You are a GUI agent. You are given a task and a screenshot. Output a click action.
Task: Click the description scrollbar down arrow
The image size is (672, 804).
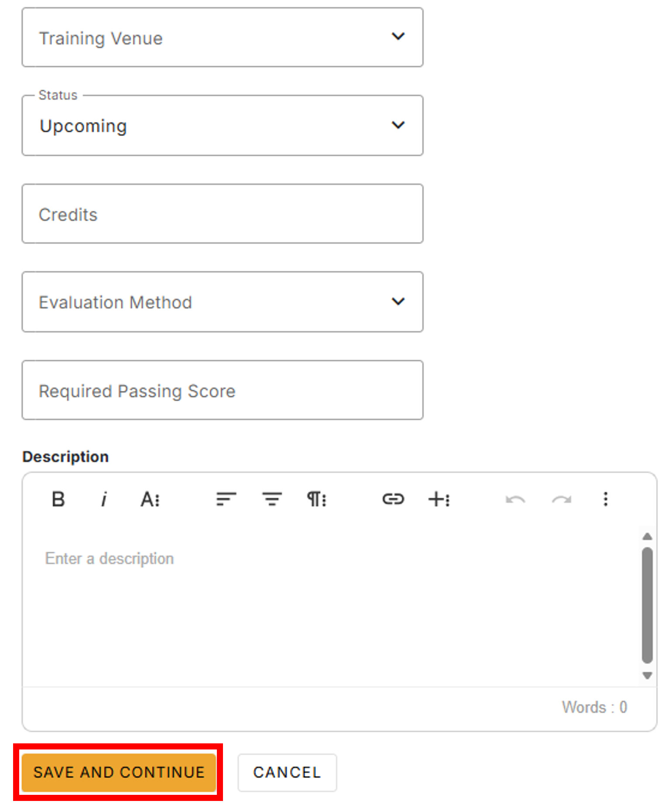(x=648, y=675)
